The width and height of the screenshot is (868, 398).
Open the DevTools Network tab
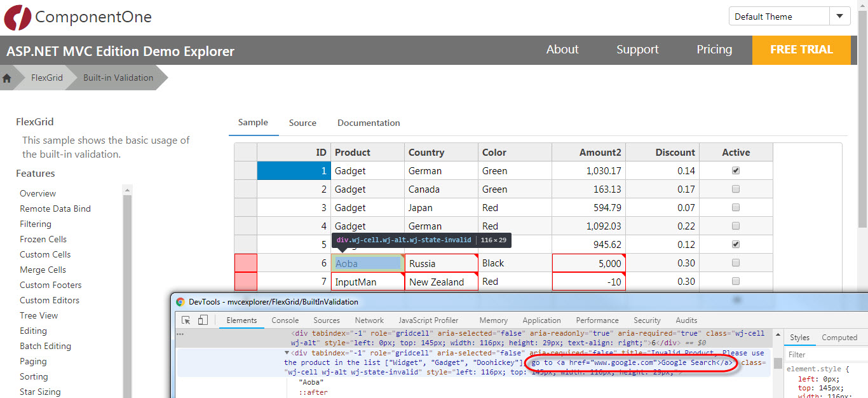pos(369,320)
